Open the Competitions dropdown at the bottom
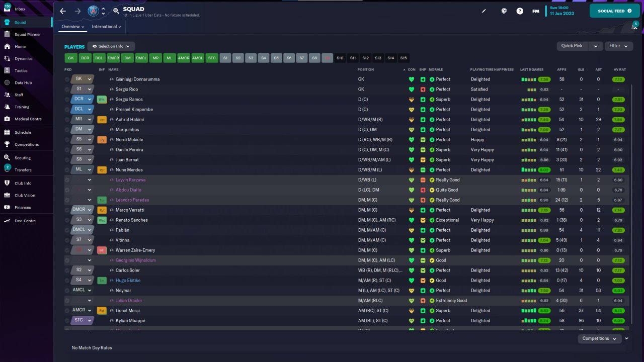644x362 pixels. pos(599,338)
